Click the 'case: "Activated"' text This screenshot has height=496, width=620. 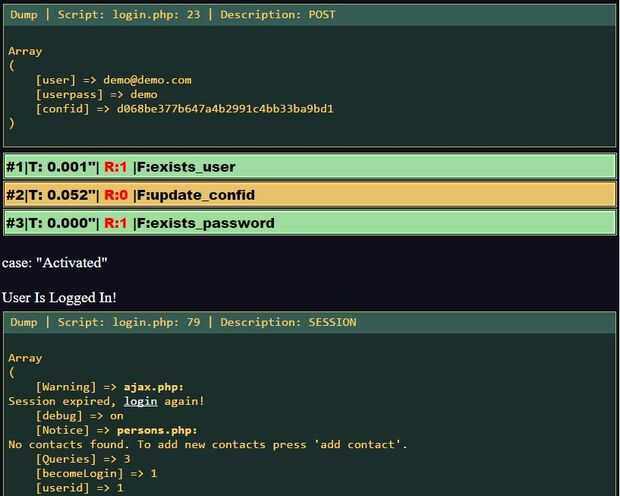(55, 262)
